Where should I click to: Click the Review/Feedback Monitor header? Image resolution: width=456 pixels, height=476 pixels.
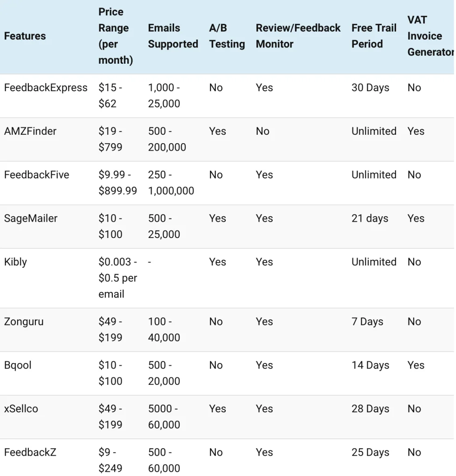(x=298, y=36)
